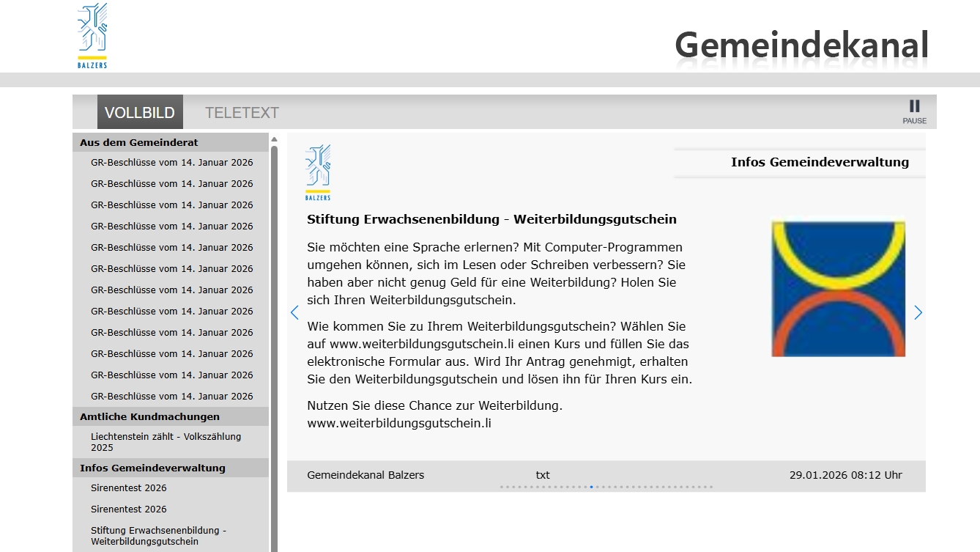The width and height of the screenshot is (980, 552).
Task: Open sidebar entry 'Stiftung Erwachsenenbildung - Weiterbildungsgutschein'
Action: pyautogui.click(x=158, y=536)
